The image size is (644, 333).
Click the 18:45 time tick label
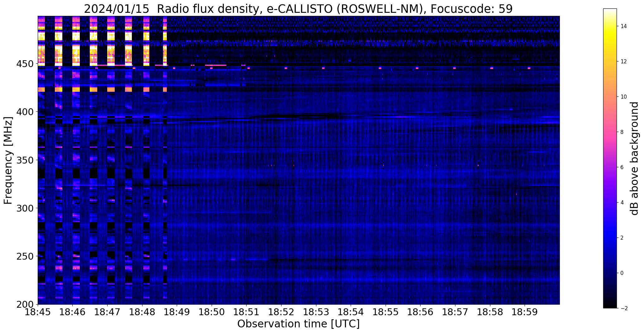coord(38,312)
